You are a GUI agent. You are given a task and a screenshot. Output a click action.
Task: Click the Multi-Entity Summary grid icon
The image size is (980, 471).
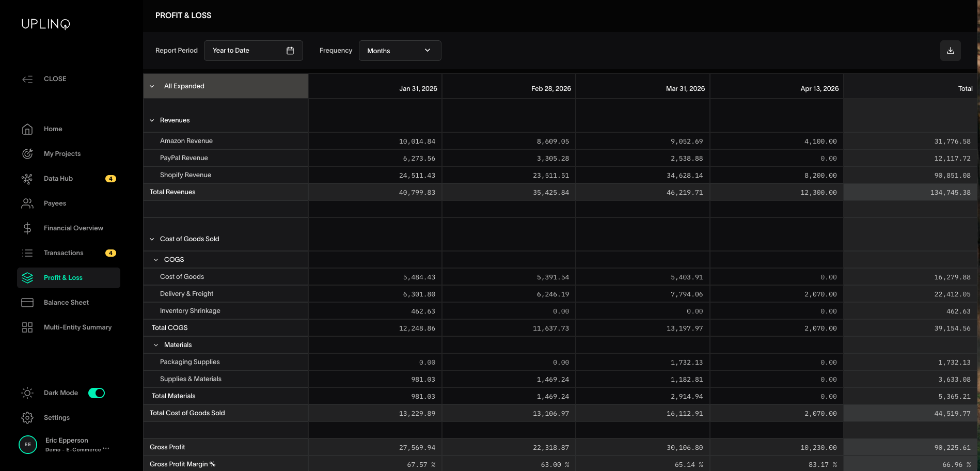coord(27,327)
